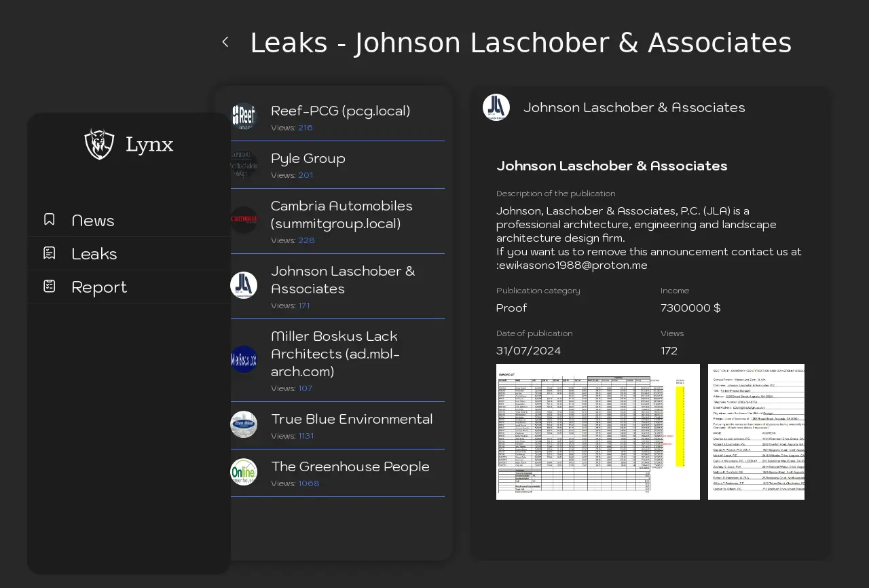Click the True Blue Environmental logo
The image size is (869, 588).
click(244, 424)
